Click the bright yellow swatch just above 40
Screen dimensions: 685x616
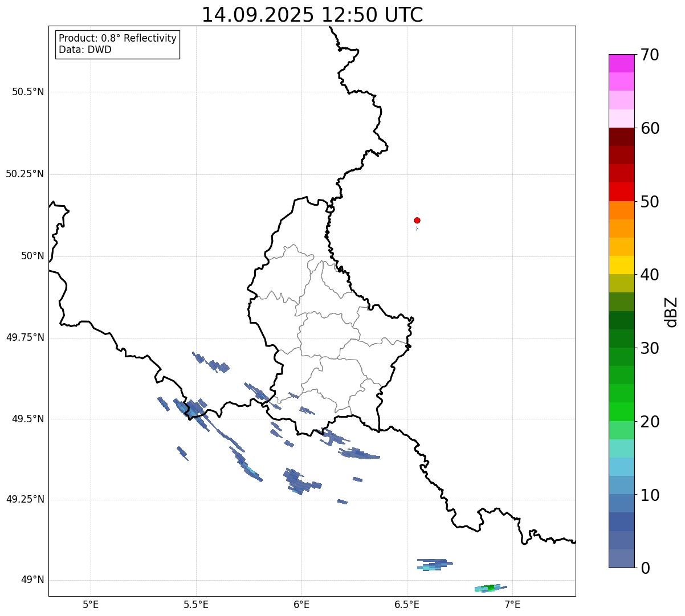621,265
